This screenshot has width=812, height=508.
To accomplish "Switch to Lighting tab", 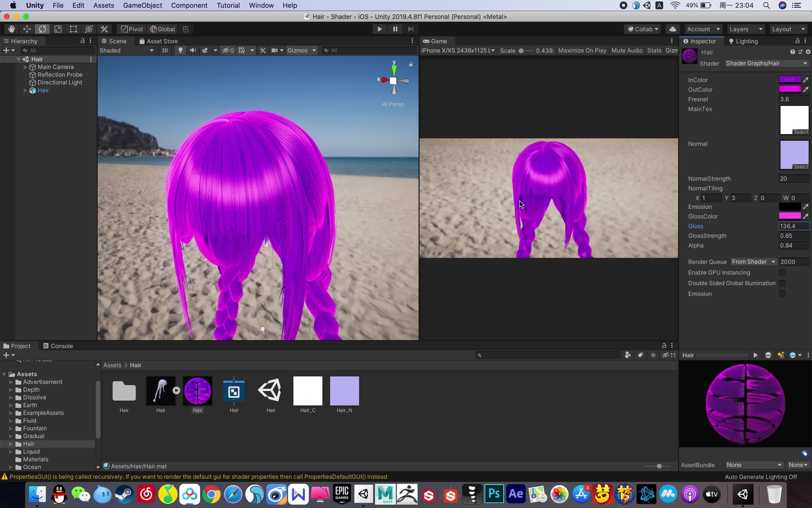I will pos(743,41).
